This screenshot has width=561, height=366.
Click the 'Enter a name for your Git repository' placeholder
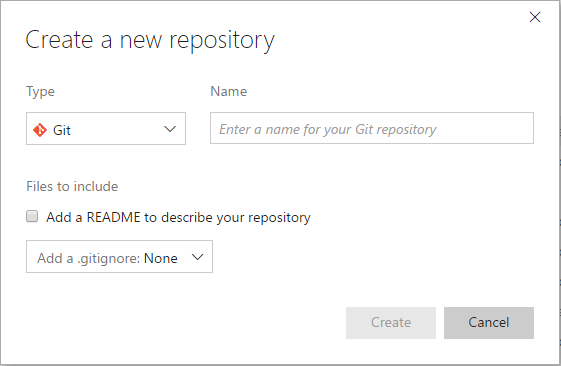tap(328, 130)
